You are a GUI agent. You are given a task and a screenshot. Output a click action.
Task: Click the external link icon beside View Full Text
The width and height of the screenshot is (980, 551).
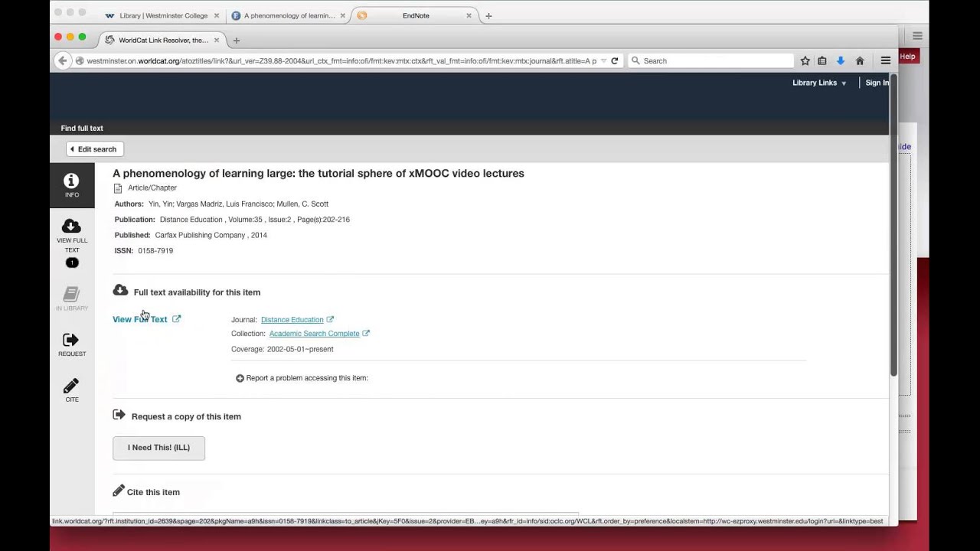(176, 319)
